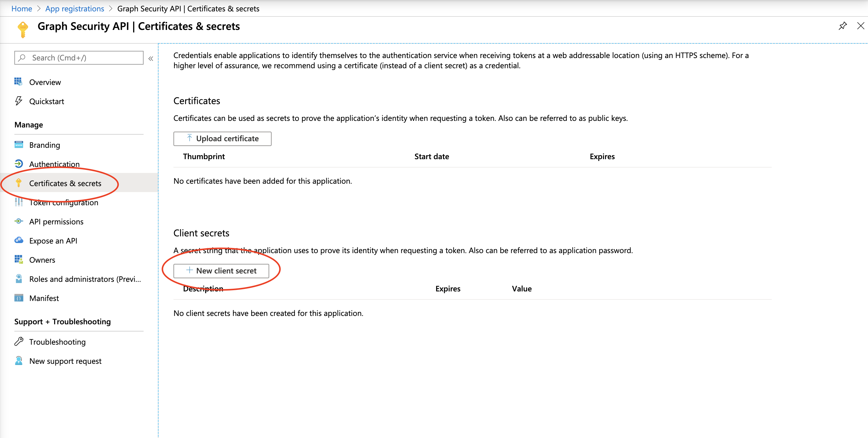Click the Manifest braces icon
Image resolution: width=868 pixels, height=438 pixels.
click(x=19, y=298)
